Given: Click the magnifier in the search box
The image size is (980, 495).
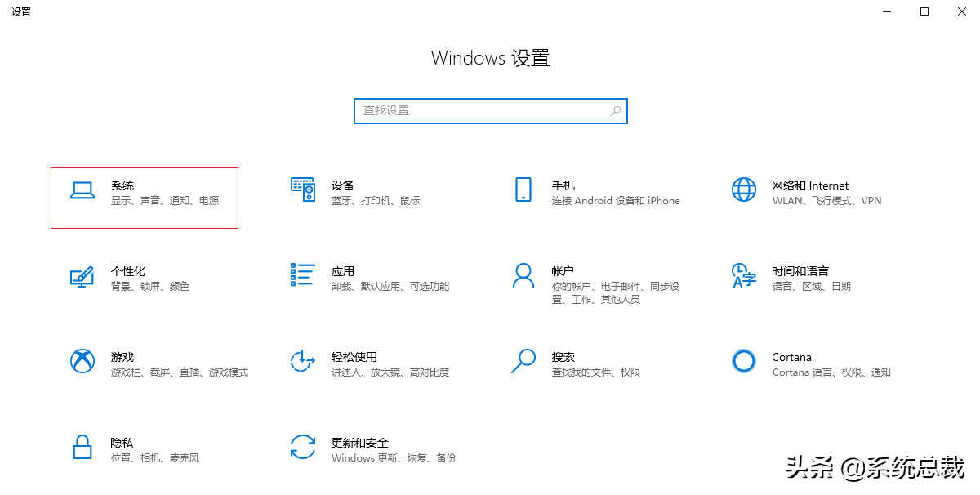Looking at the screenshot, I should pos(616,111).
